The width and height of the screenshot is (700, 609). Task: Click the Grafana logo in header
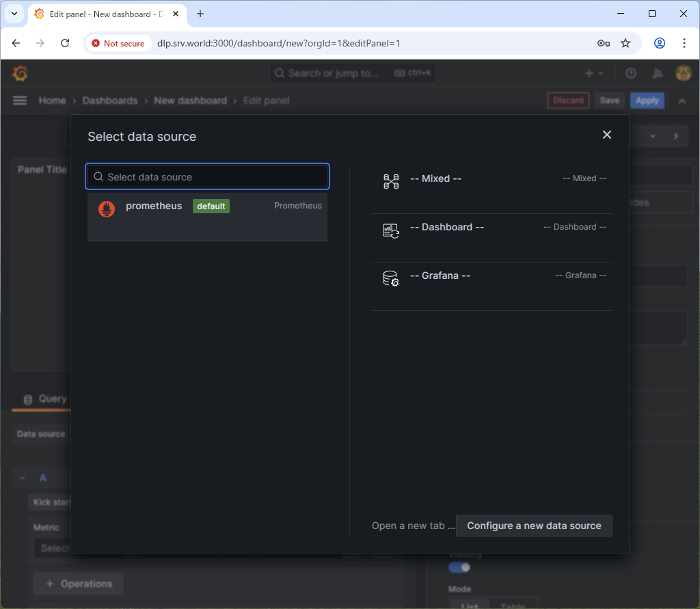pos(20,73)
